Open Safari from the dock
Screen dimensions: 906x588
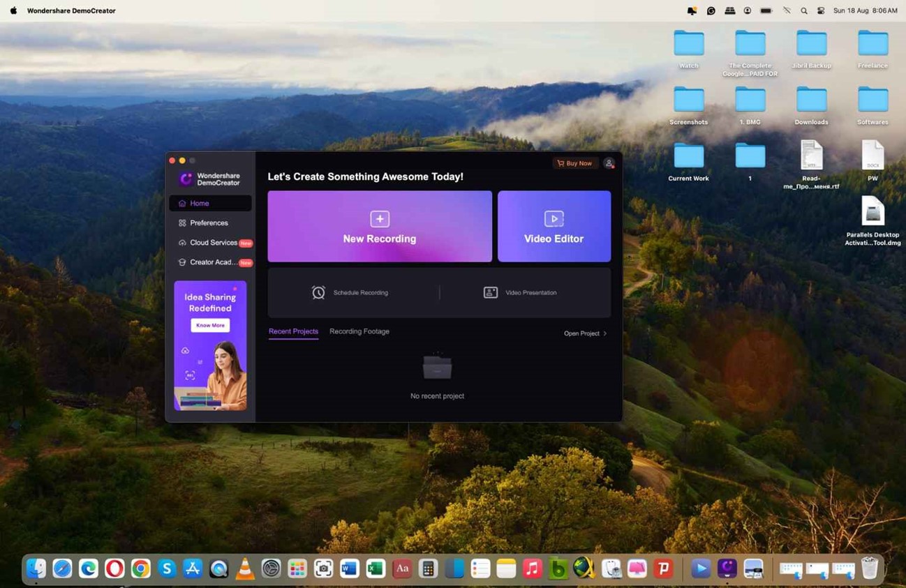(62, 569)
